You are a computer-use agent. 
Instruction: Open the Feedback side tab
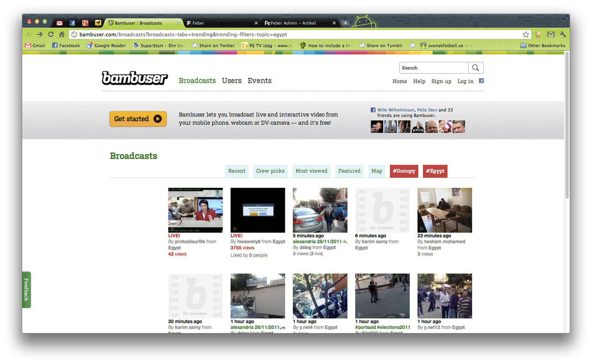(x=26, y=290)
